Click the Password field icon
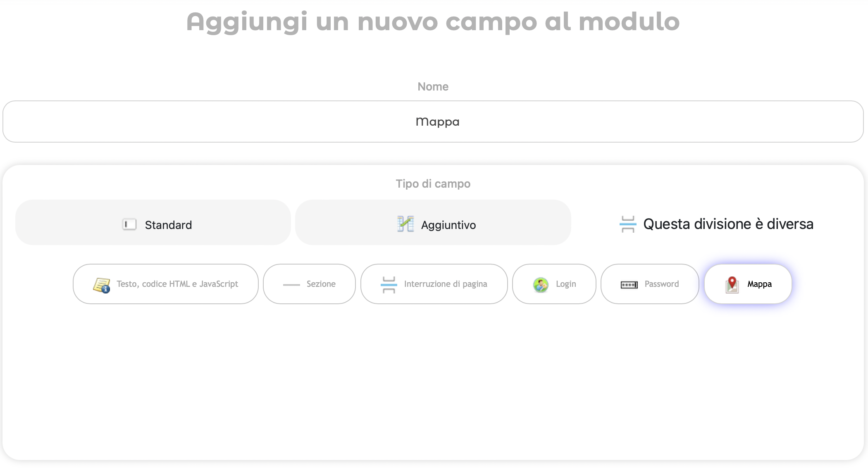Image resolution: width=868 pixels, height=472 pixels. tap(629, 285)
